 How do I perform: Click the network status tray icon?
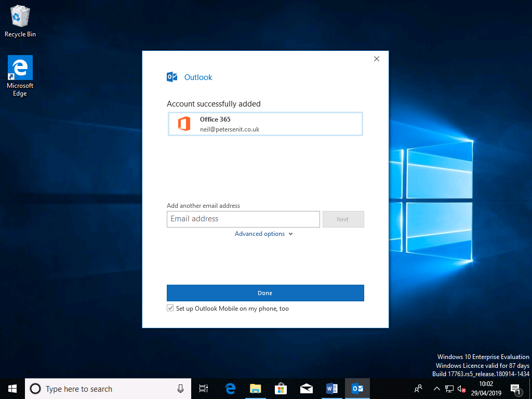pos(449,389)
